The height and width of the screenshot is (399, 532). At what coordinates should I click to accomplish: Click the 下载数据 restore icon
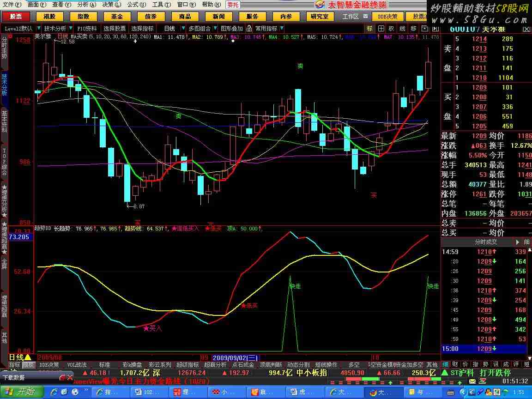point(62,377)
